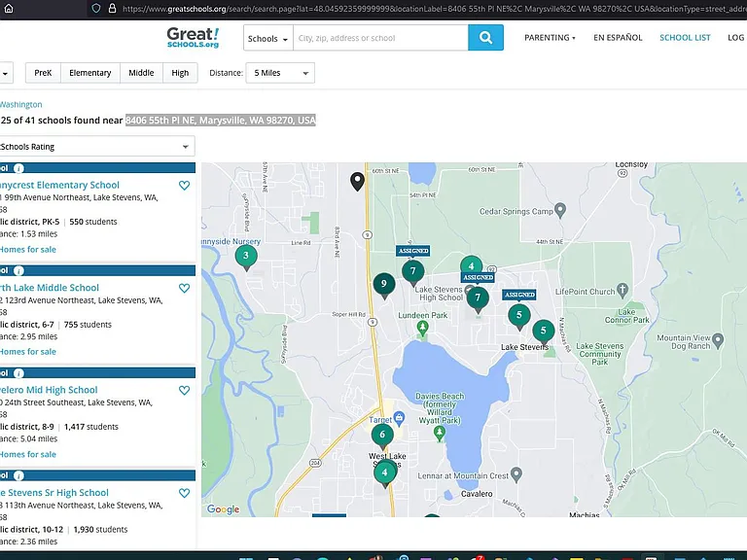Click the highlighted Marysville address text
Screen dimensions: 747x560
221,120
